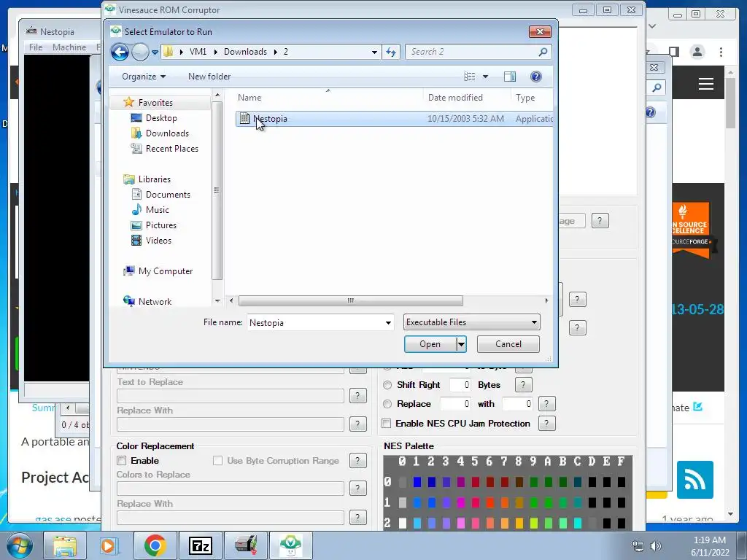
Task: Click the volume speaker tray icon
Action: [656, 546]
